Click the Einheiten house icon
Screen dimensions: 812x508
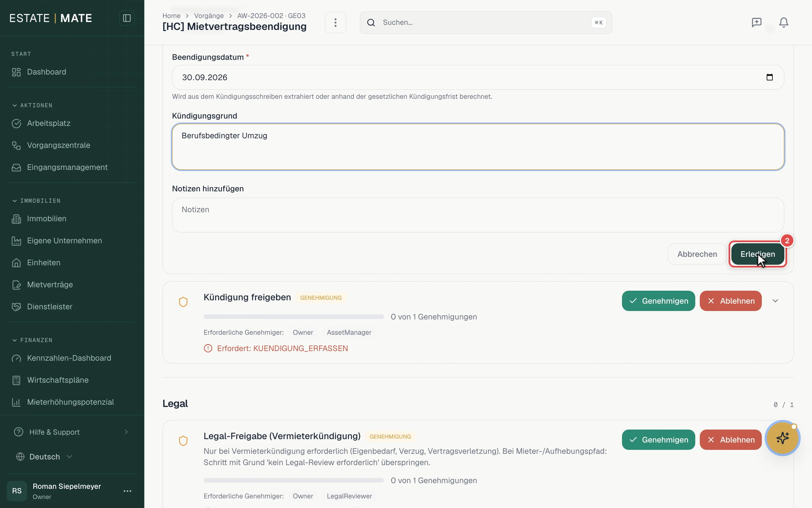(16, 263)
